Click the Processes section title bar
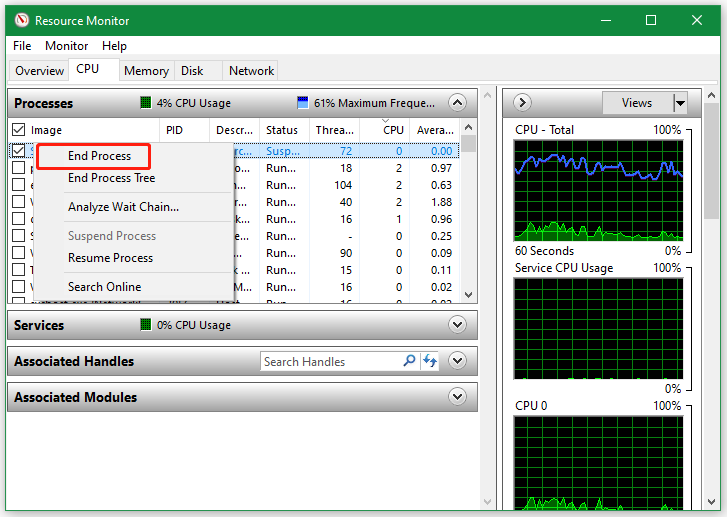727x517 pixels. click(x=242, y=103)
